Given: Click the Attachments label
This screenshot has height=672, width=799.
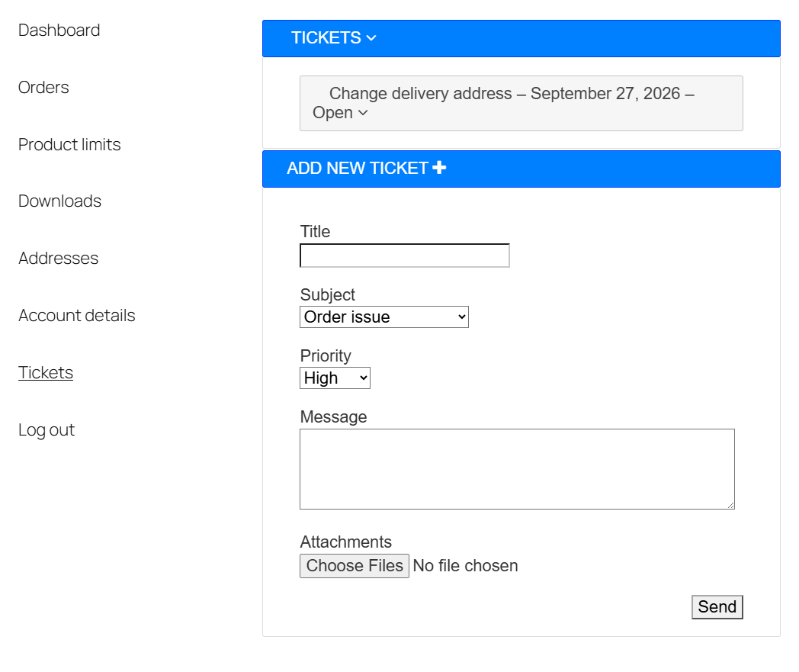Looking at the screenshot, I should click(x=345, y=542).
